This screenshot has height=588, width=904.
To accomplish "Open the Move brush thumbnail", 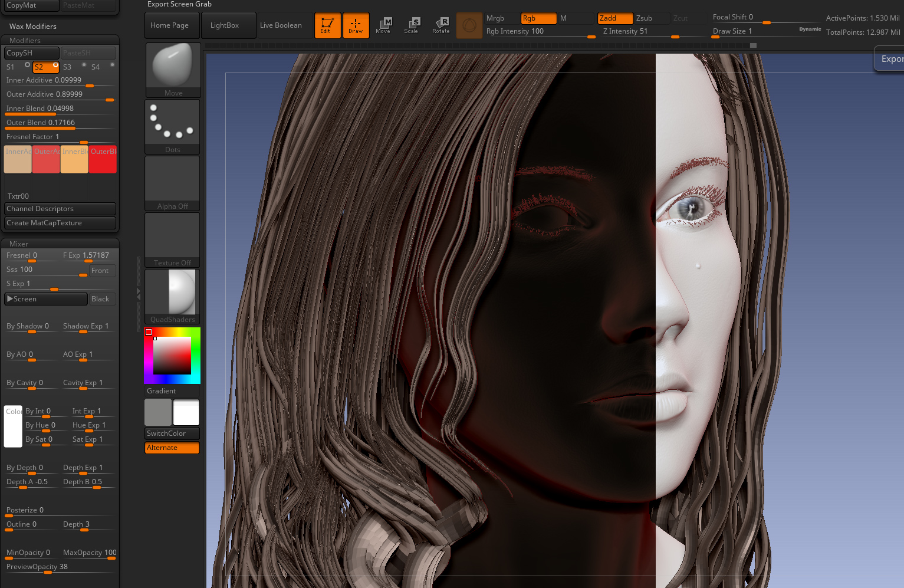I will 173,70.
